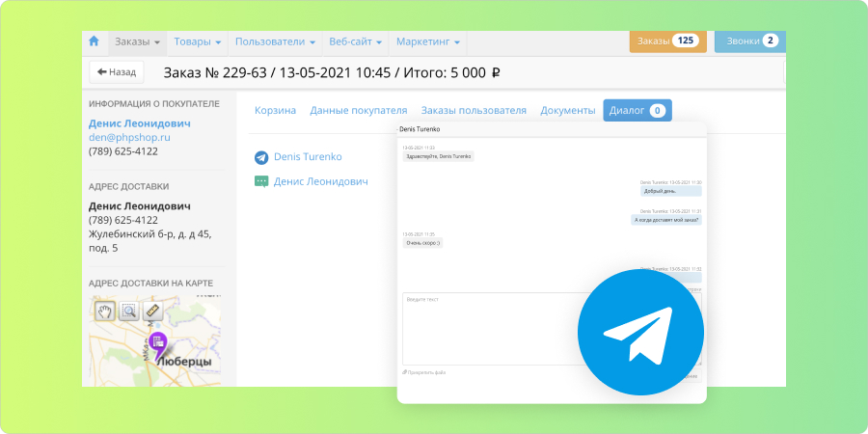The height and width of the screenshot is (434, 868).
Task: Click the 'Очень скоро :)' message bubble
Action: [x=422, y=243]
